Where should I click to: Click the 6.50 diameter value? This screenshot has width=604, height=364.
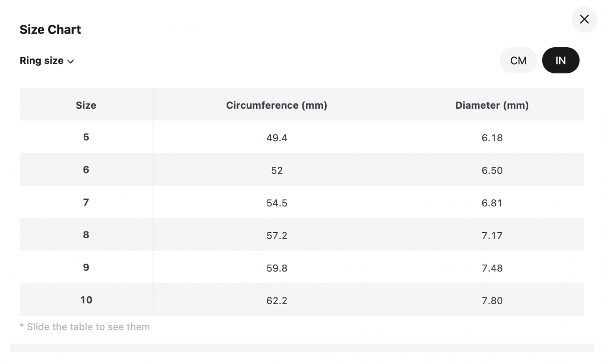pyautogui.click(x=492, y=170)
